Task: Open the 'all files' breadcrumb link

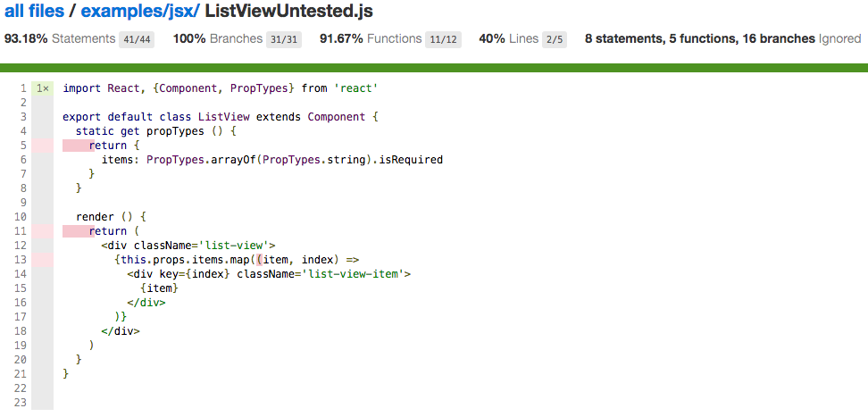Action: coord(32,11)
